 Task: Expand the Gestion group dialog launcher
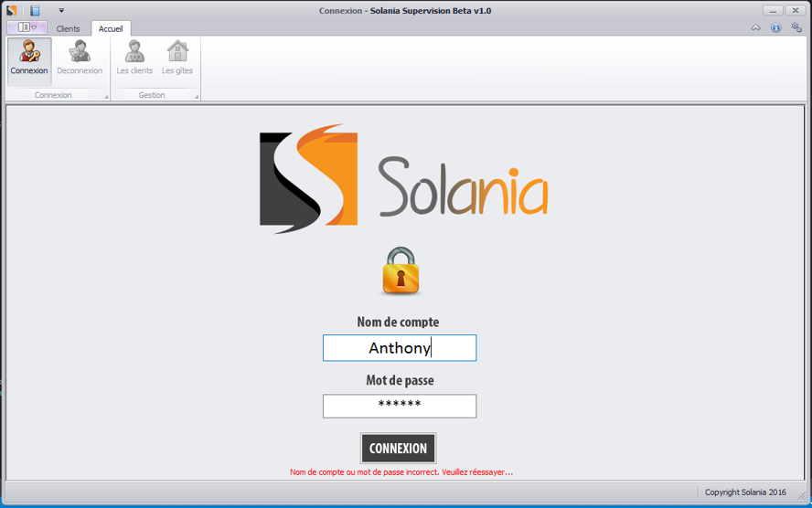click(196, 96)
